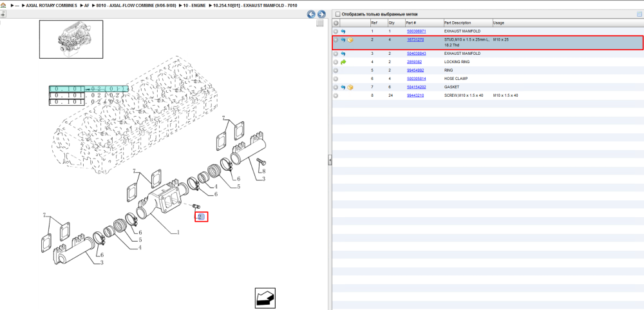644x310 pixels.
Task: Open part number link 504030843
Action: click(416, 53)
